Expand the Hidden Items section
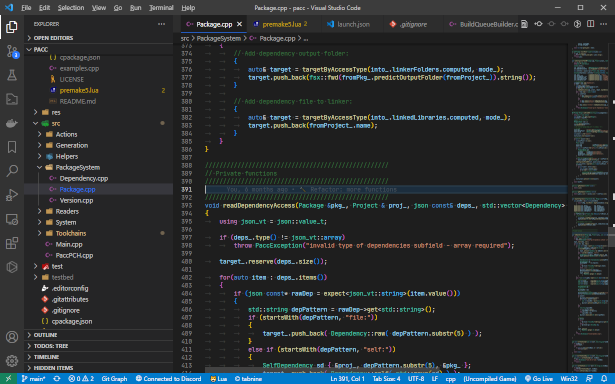This screenshot has height=384, width=615. (x=98, y=368)
